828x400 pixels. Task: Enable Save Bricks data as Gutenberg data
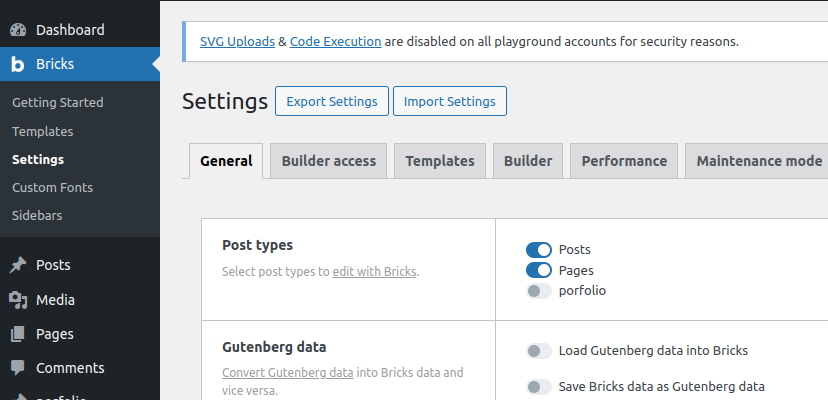coord(539,387)
